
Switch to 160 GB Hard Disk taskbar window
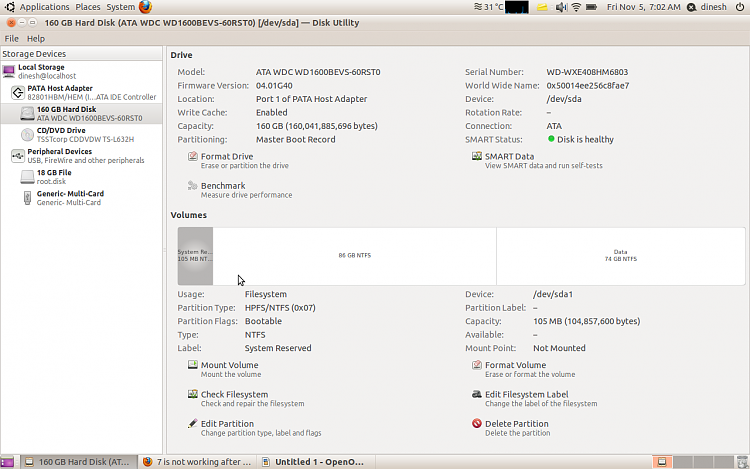coord(78,462)
